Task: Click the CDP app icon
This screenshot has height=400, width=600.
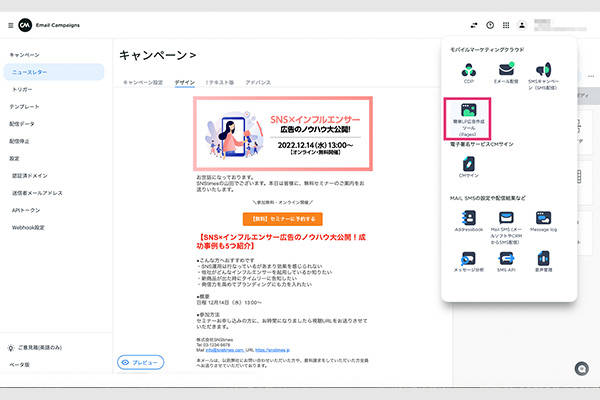Action: (x=468, y=70)
